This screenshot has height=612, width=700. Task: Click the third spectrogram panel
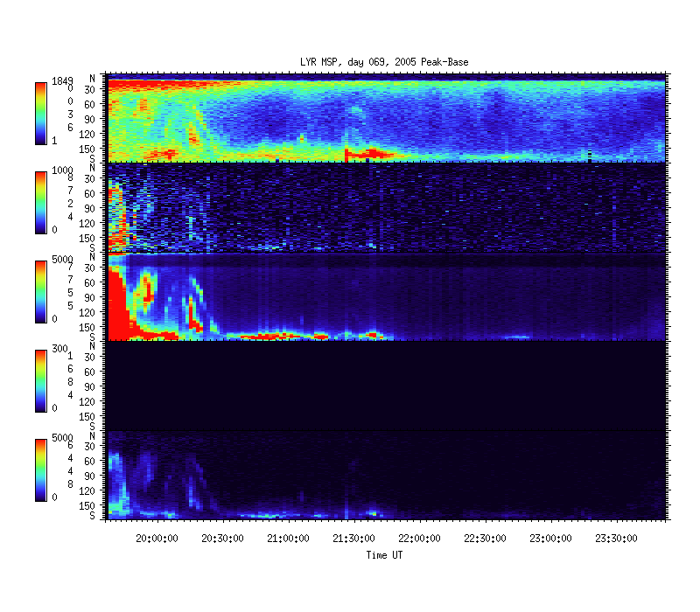point(387,296)
